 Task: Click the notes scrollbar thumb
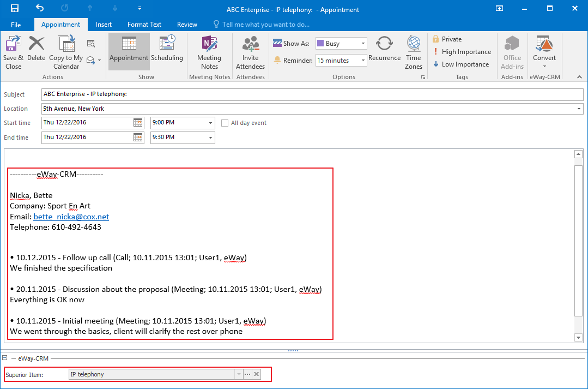(578, 241)
